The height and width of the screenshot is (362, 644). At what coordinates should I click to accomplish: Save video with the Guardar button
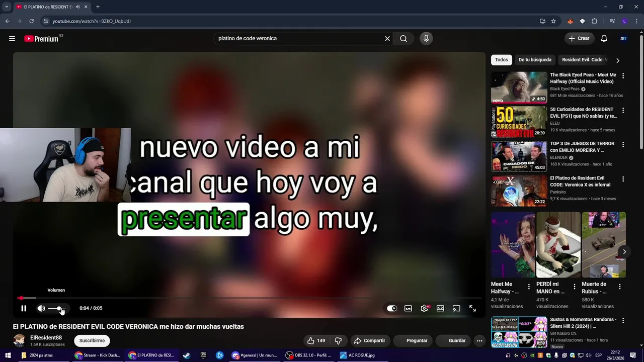coord(453,340)
